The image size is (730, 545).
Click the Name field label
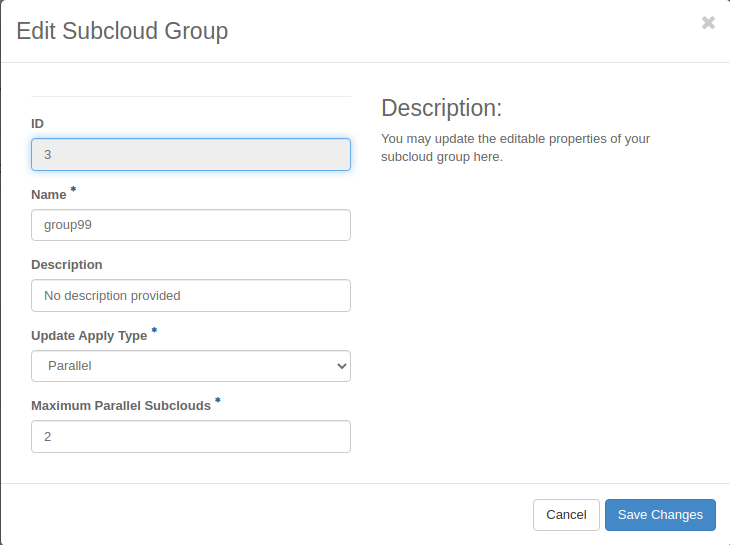(x=48, y=195)
